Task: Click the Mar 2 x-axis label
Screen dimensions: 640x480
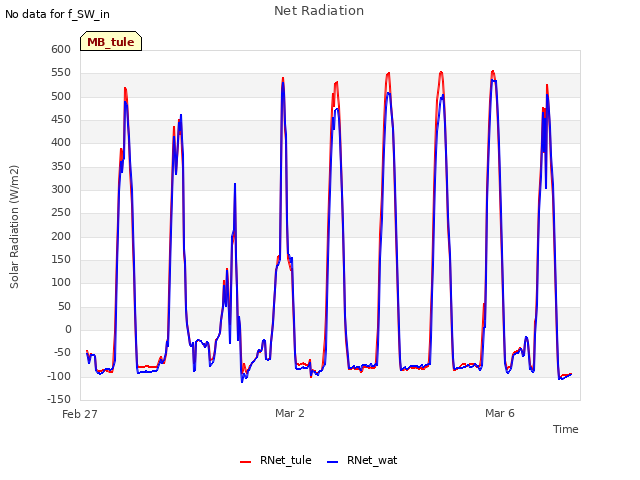Action: click(x=290, y=413)
